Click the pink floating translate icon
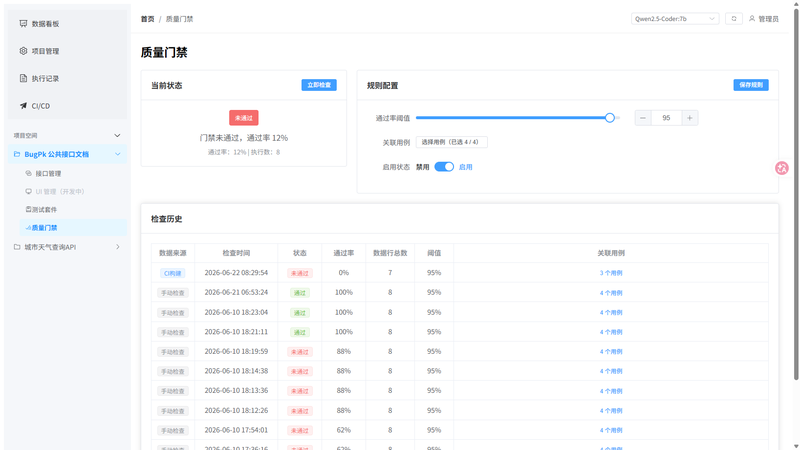The image size is (800, 450). tap(782, 168)
